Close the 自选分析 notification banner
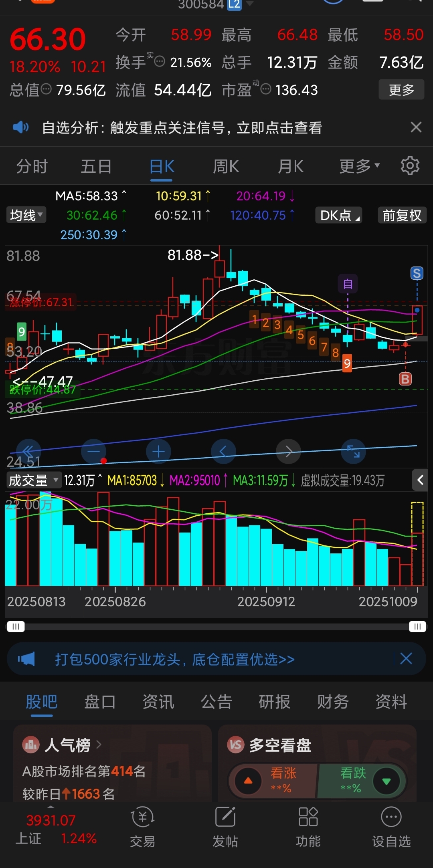This screenshot has width=433, height=868. 416,127
